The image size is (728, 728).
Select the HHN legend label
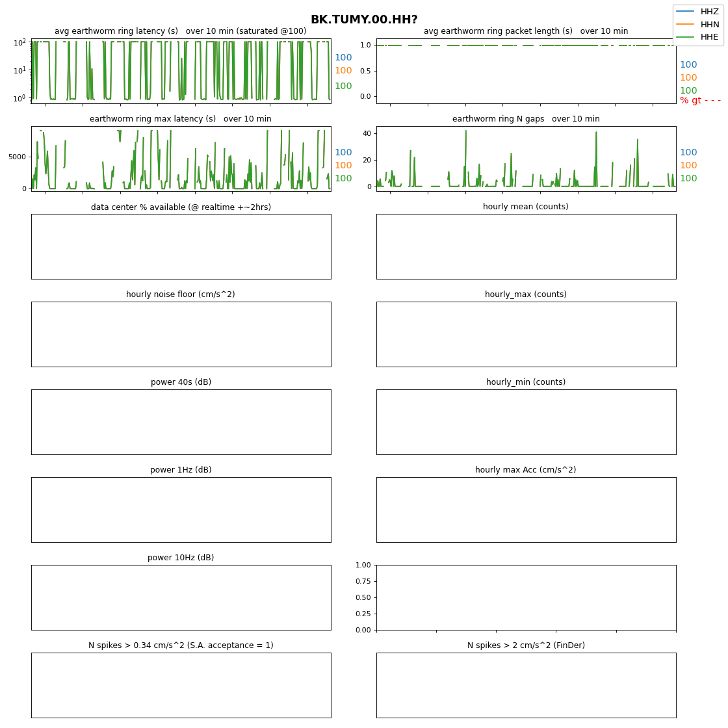(x=709, y=24)
